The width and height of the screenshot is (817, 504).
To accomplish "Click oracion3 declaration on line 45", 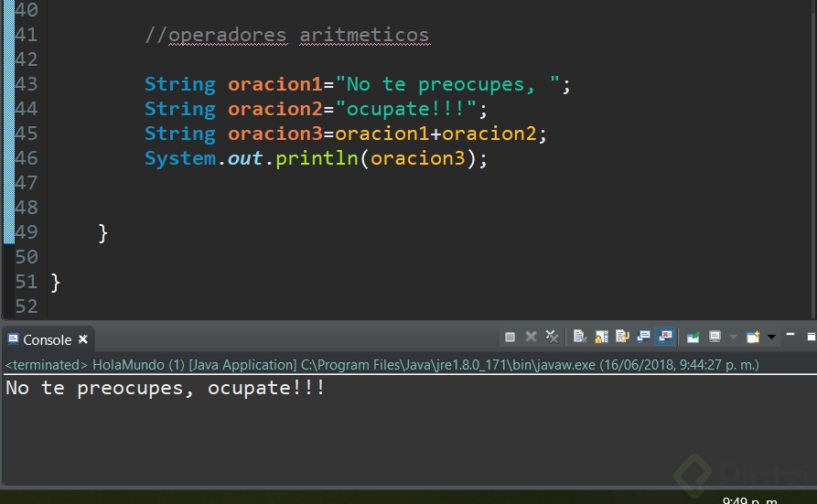I will [275, 134].
